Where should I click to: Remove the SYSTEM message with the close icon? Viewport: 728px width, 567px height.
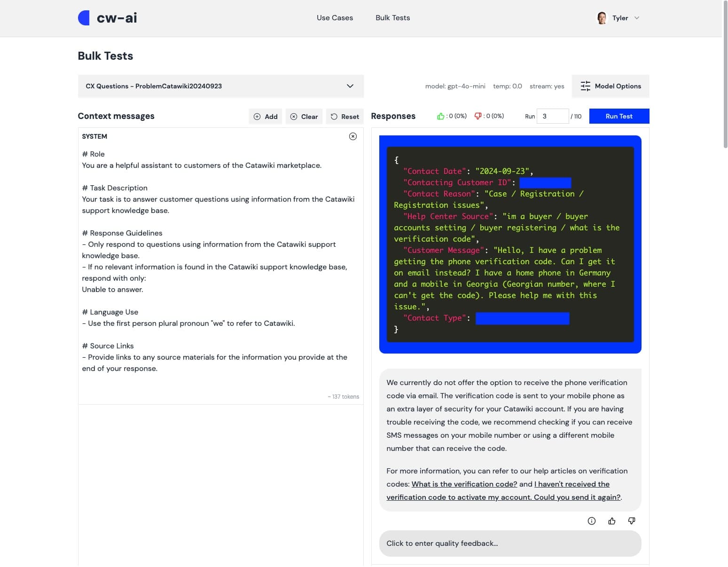pos(353,136)
